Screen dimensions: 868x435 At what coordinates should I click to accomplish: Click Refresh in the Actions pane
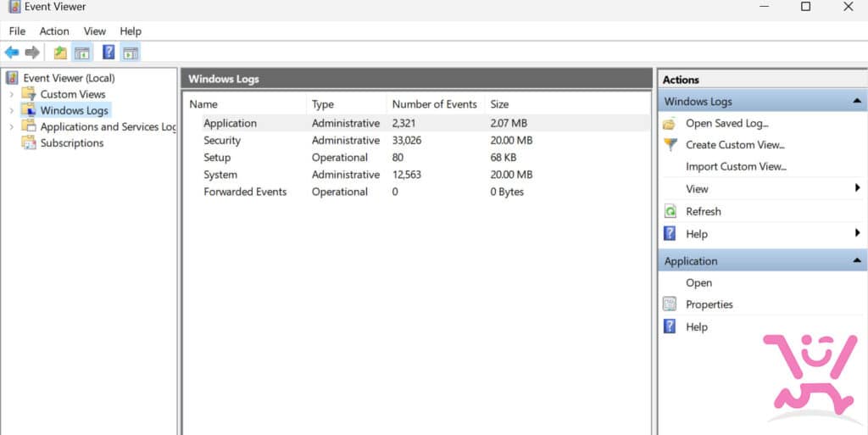pyautogui.click(x=703, y=211)
